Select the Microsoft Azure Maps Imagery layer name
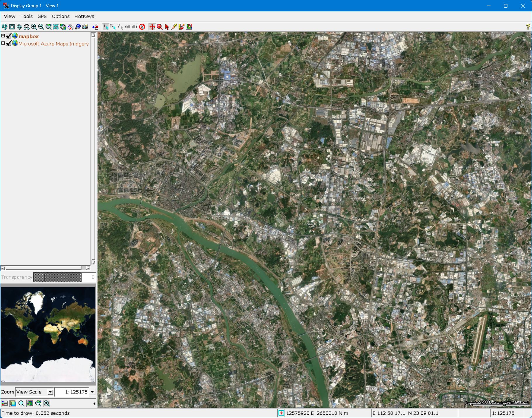Image resolution: width=532 pixels, height=418 pixels. (x=53, y=44)
